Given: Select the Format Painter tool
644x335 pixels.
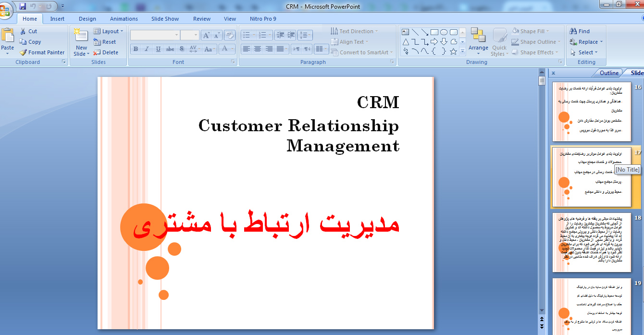Looking at the screenshot, I should coord(42,52).
